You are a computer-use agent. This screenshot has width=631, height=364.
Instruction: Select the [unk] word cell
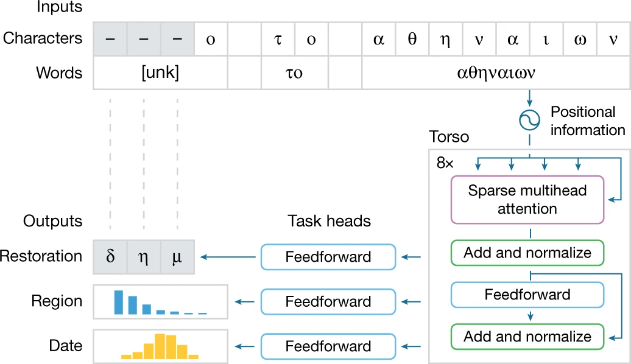click(160, 73)
